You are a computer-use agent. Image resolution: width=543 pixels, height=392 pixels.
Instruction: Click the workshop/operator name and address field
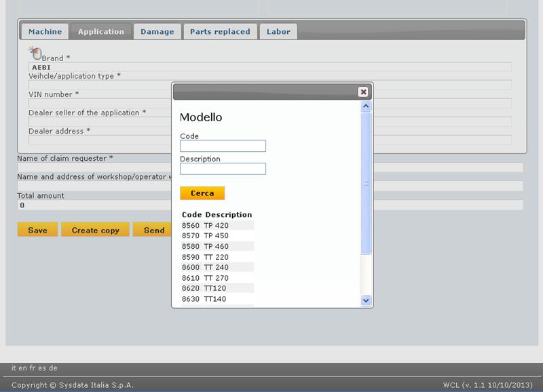click(x=270, y=186)
